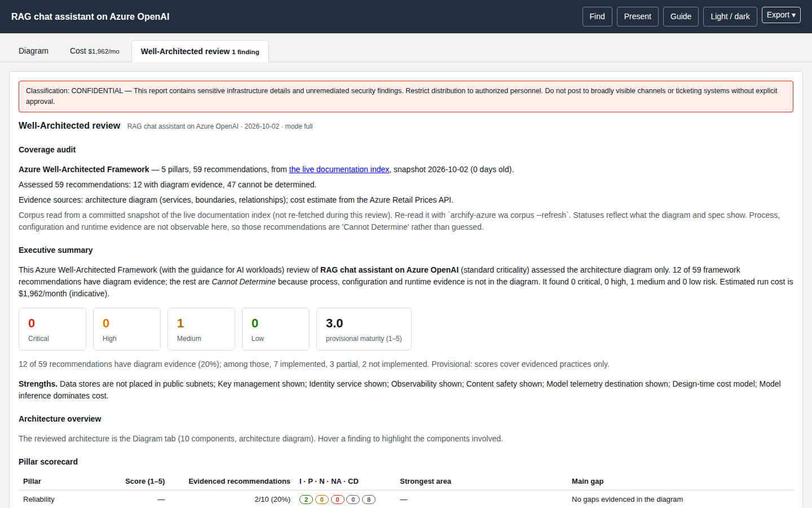Start Present mode

(638, 16)
